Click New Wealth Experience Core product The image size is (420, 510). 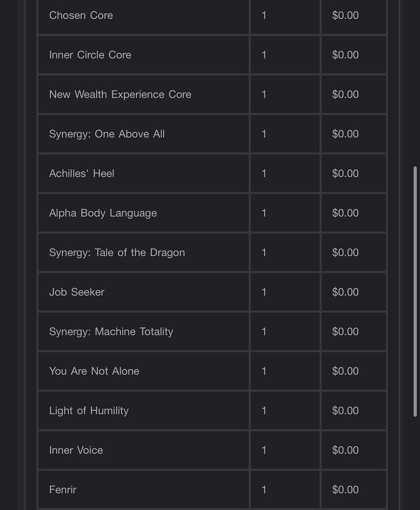click(120, 94)
